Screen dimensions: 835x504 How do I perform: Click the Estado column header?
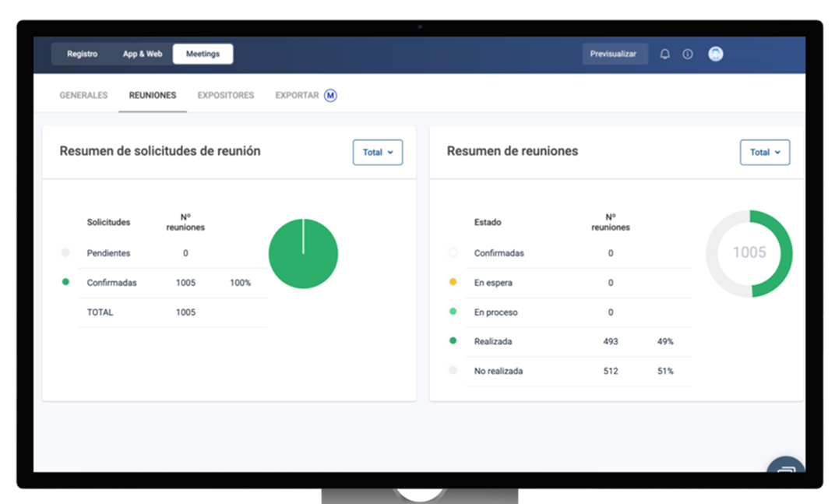(488, 222)
